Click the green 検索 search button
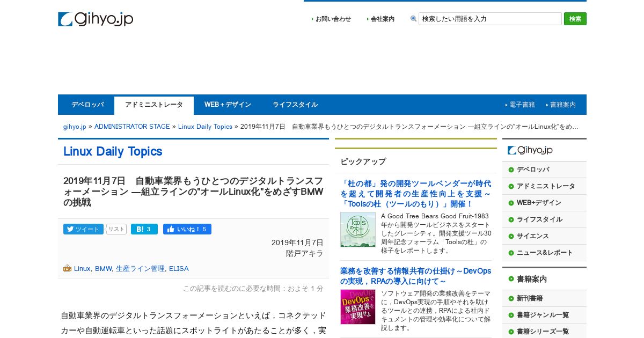644x338 pixels. 575,19
